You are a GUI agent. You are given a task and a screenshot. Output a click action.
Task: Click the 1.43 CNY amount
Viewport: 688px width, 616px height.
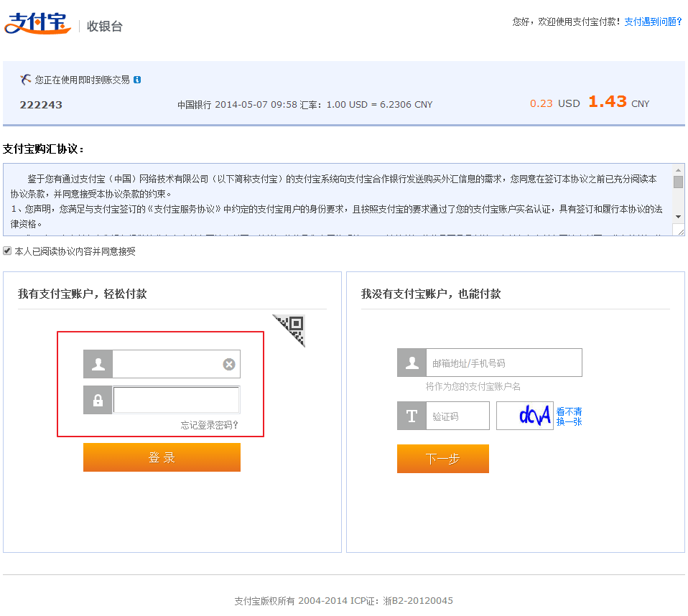click(x=618, y=102)
